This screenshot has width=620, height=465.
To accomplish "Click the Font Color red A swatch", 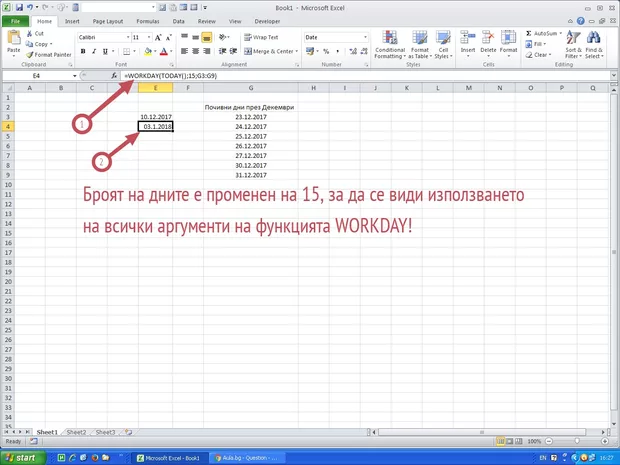I will 164,51.
